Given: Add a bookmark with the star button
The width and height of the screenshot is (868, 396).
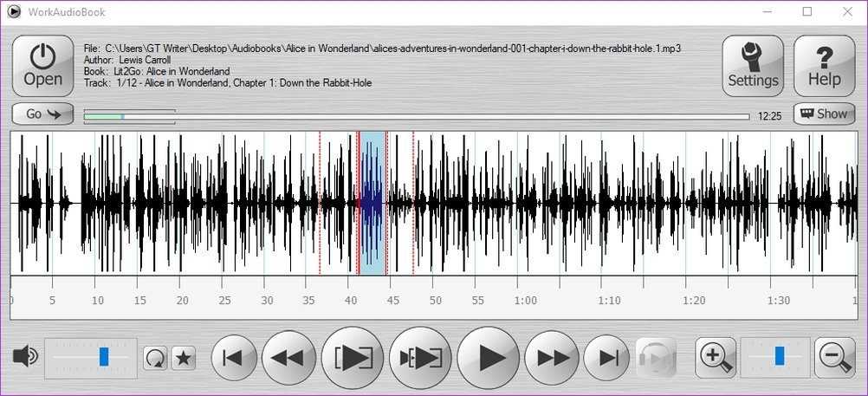Looking at the screenshot, I should [183, 357].
